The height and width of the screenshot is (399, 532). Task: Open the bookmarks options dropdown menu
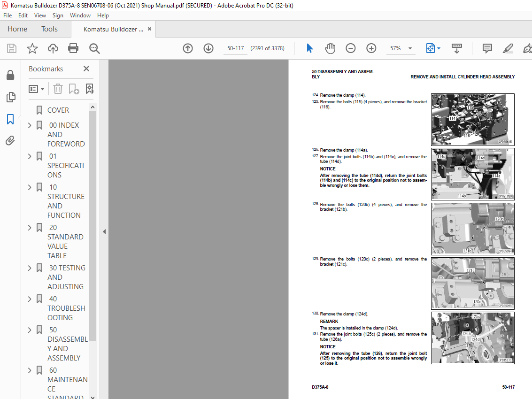click(x=36, y=89)
